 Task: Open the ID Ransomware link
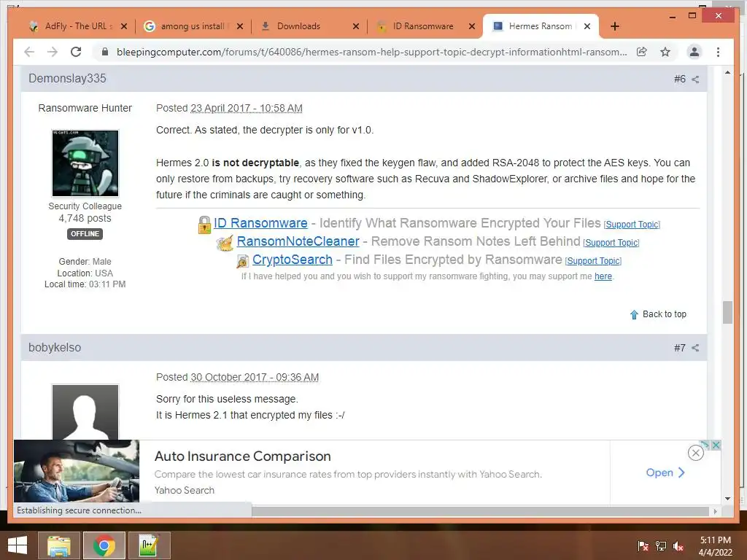click(260, 223)
